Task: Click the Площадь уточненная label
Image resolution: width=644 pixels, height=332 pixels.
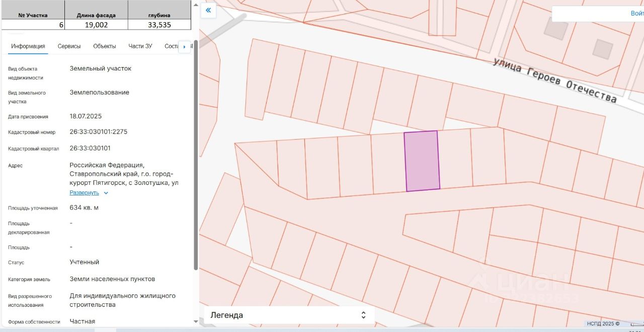Action: [x=33, y=208]
